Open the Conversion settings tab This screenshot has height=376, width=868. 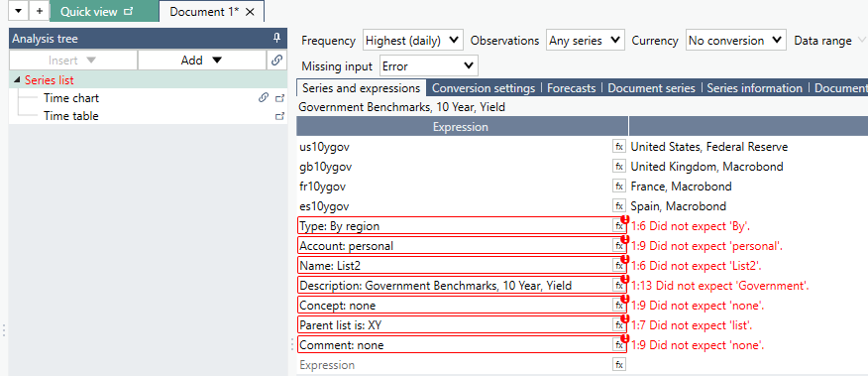[x=484, y=88]
